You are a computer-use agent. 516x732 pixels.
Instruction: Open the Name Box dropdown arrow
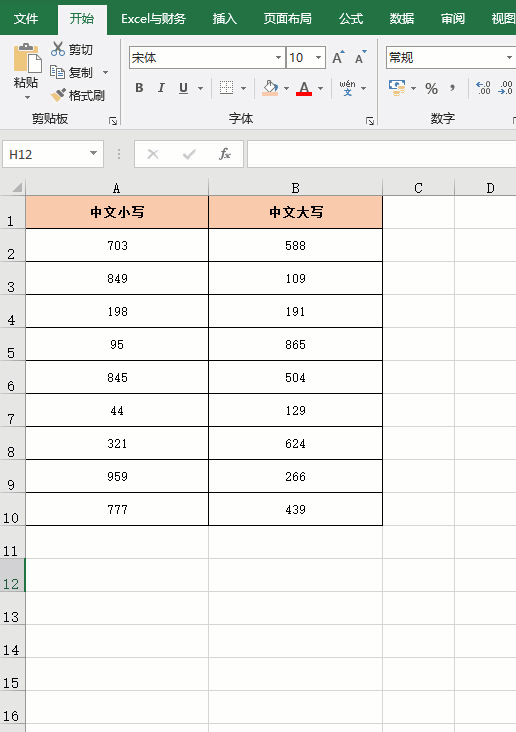tap(93, 154)
